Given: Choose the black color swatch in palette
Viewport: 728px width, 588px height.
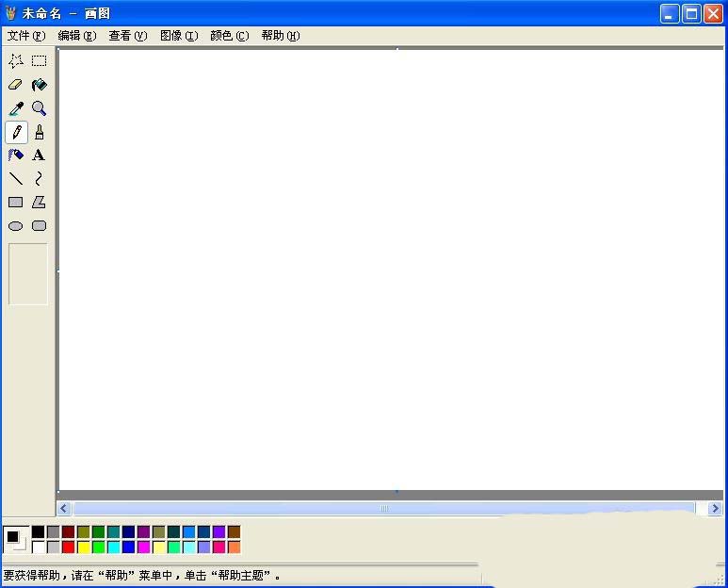Looking at the screenshot, I should coord(38,532).
